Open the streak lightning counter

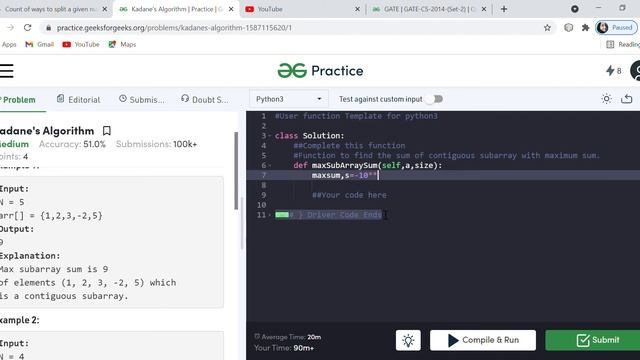[x=613, y=71]
